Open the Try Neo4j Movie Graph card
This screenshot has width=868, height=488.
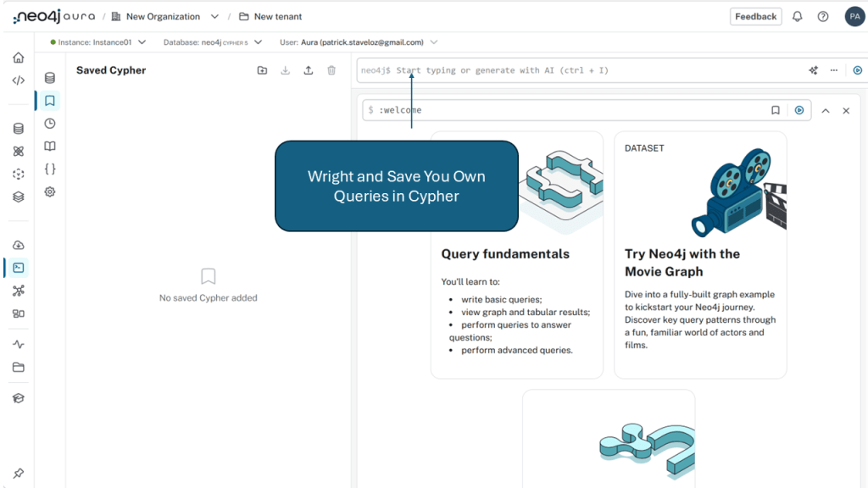click(700, 254)
